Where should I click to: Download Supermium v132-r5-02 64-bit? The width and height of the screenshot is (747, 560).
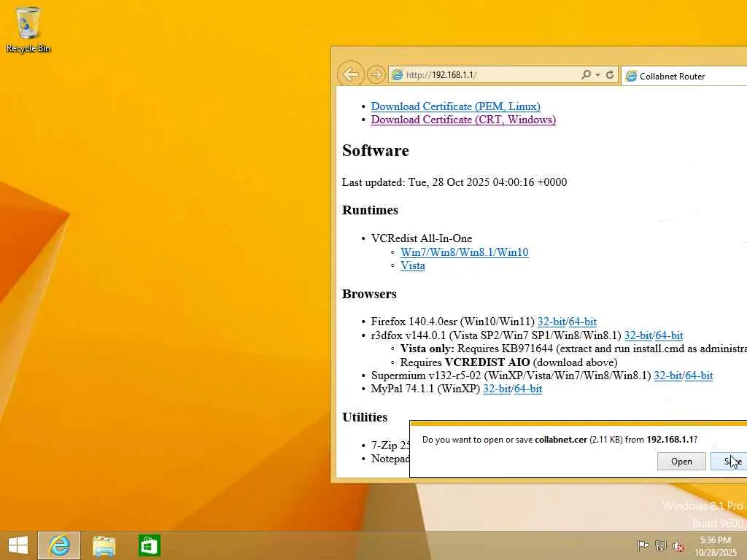click(699, 376)
